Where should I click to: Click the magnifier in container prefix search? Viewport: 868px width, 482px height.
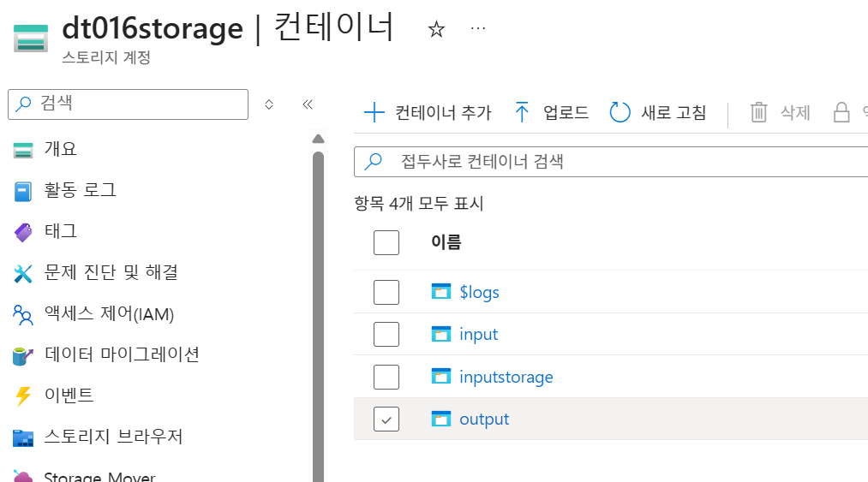373,162
